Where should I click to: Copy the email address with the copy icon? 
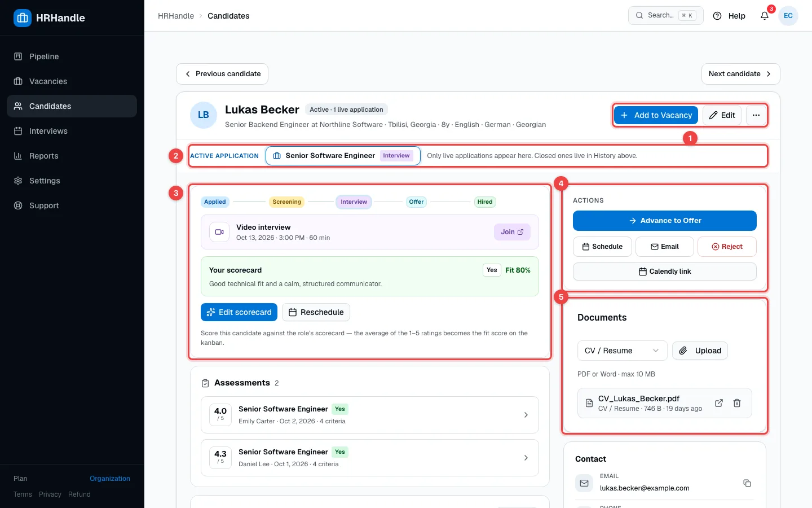pyautogui.click(x=747, y=483)
